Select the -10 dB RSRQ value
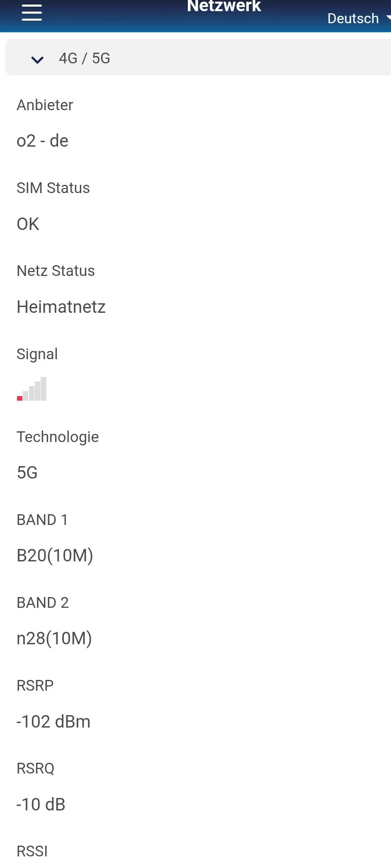 pos(41,805)
